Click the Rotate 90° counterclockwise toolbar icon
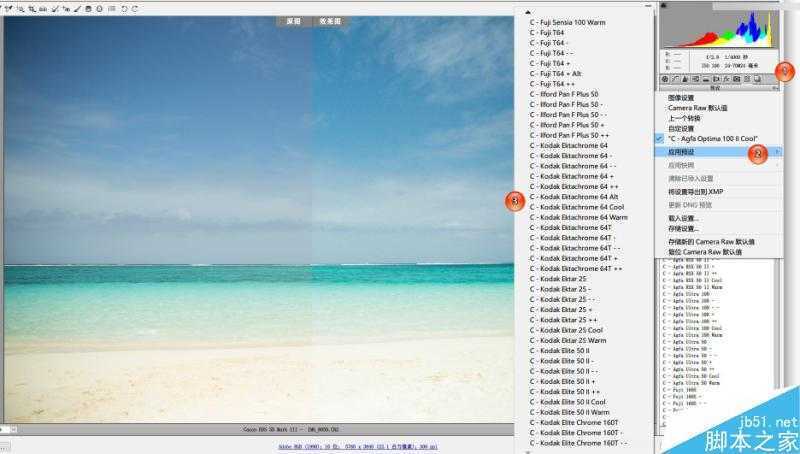This screenshot has width=800, height=454. [124, 9]
